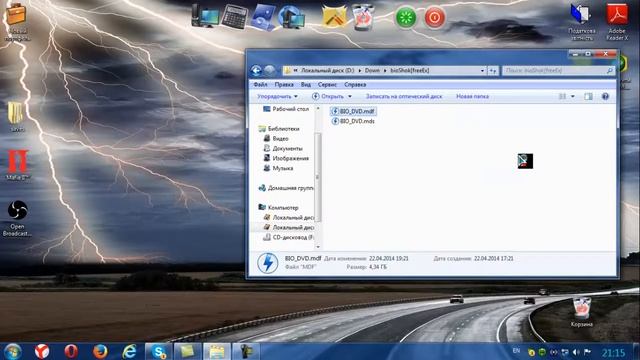The height and width of the screenshot is (360, 640).
Task: Open sticky notes from taskbar
Action: (188, 351)
